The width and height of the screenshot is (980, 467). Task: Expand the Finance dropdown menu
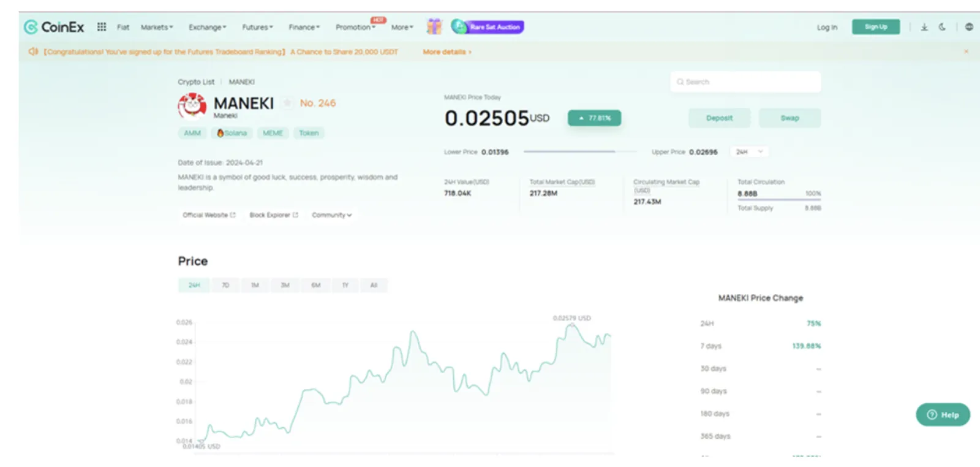coord(304,27)
